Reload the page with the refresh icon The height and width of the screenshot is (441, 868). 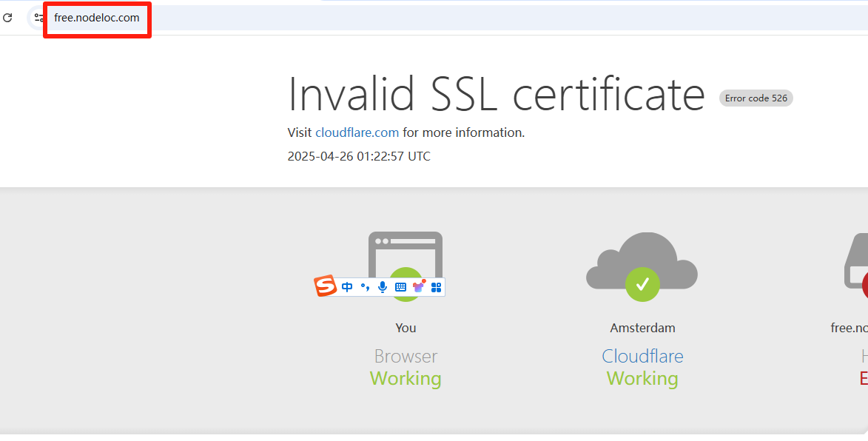click(x=7, y=18)
